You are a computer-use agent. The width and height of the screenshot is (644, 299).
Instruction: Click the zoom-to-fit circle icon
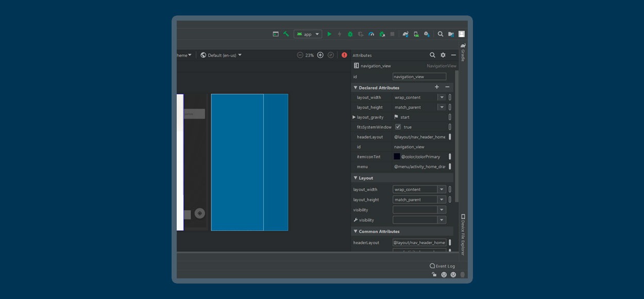330,55
